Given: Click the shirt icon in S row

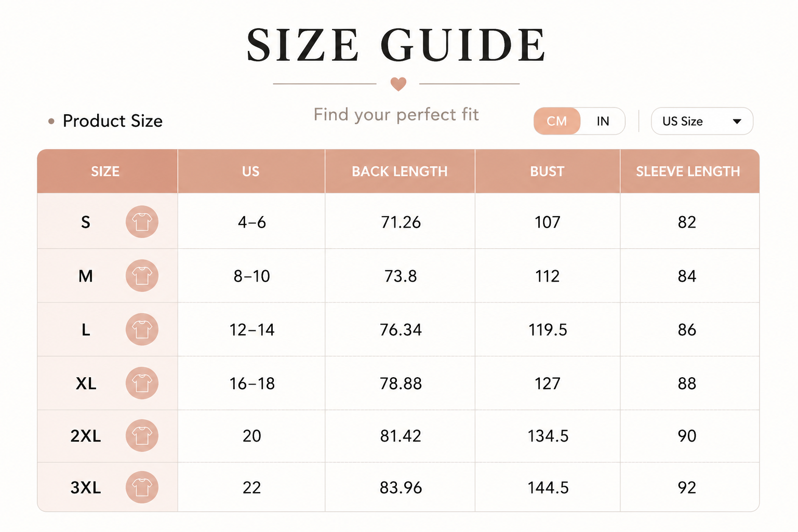Looking at the screenshot, I should (x=142, y=222).
